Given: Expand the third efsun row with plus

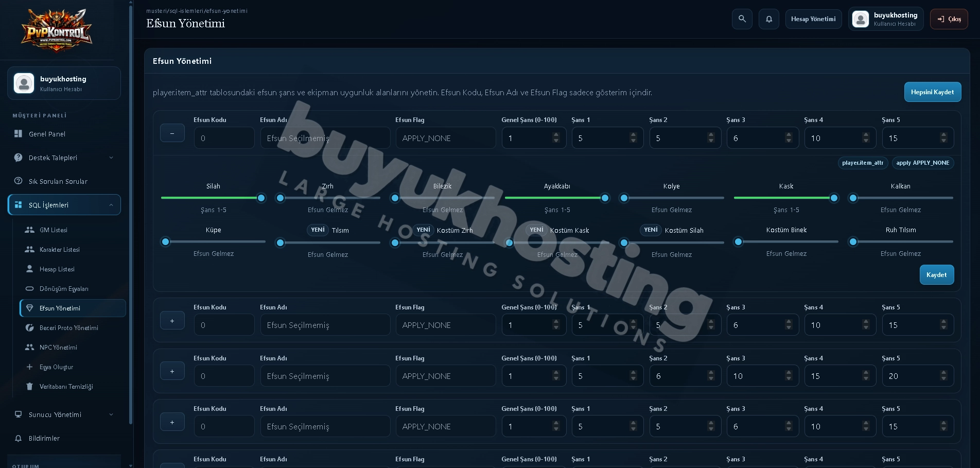Looking at the screenshot, I should pos(172,371).
